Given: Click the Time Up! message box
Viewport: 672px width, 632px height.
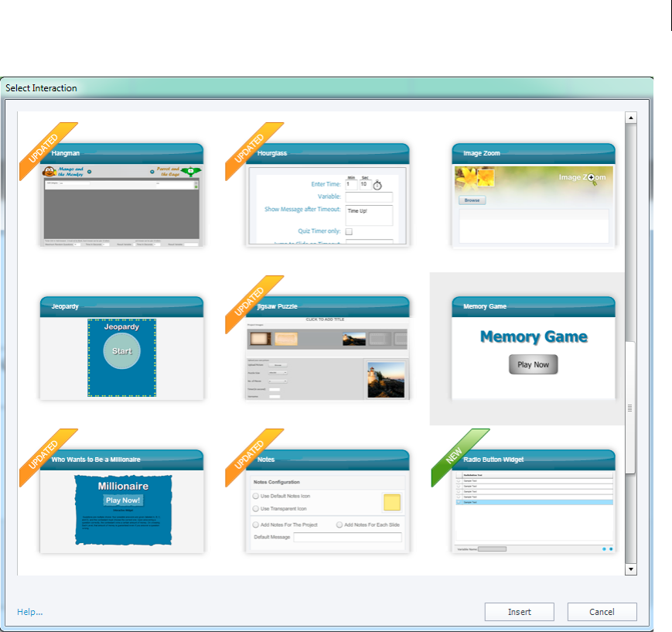Looking at the screenshot, I should 369,215.
